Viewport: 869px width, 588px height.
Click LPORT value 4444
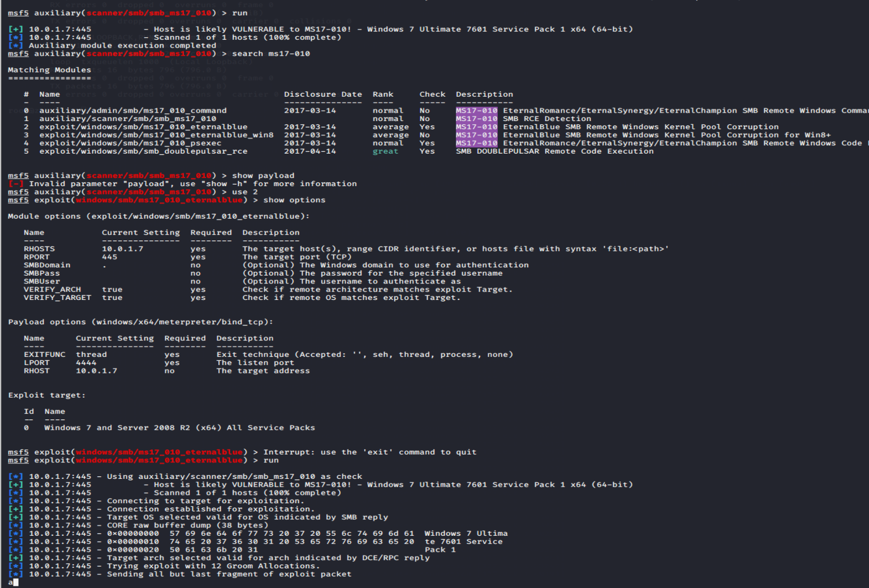pos(86,363)
